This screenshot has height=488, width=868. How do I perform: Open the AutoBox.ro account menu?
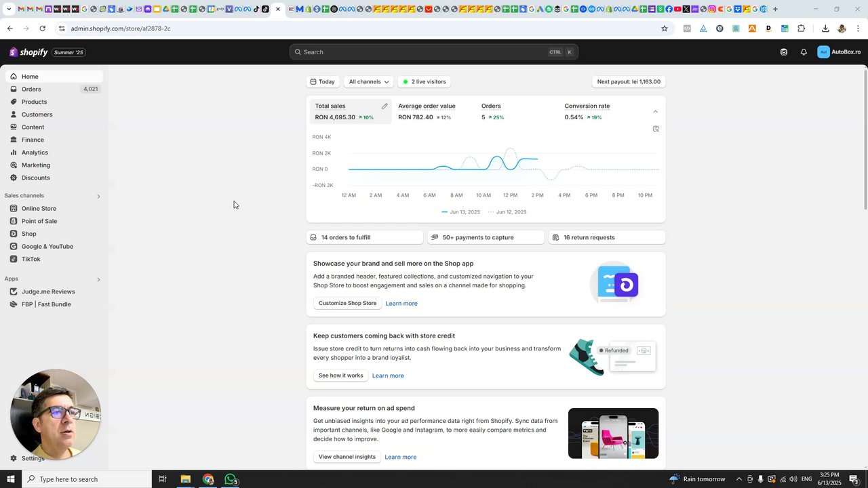pyautogui.click(x=840, y=52)
